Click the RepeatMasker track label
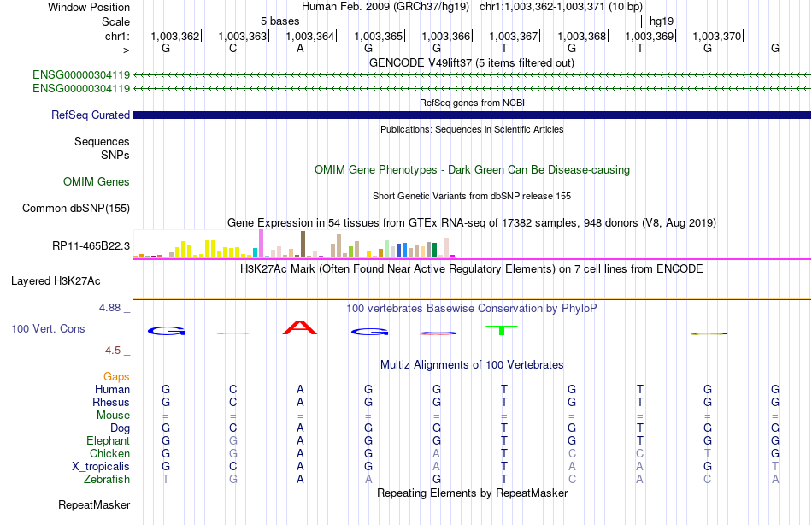 (x=94, y=504)
